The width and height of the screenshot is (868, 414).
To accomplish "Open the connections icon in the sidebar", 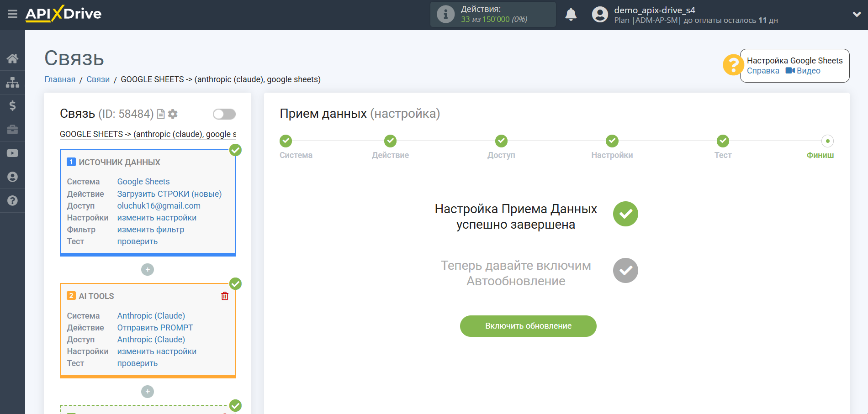I will [x=12, y=82].
